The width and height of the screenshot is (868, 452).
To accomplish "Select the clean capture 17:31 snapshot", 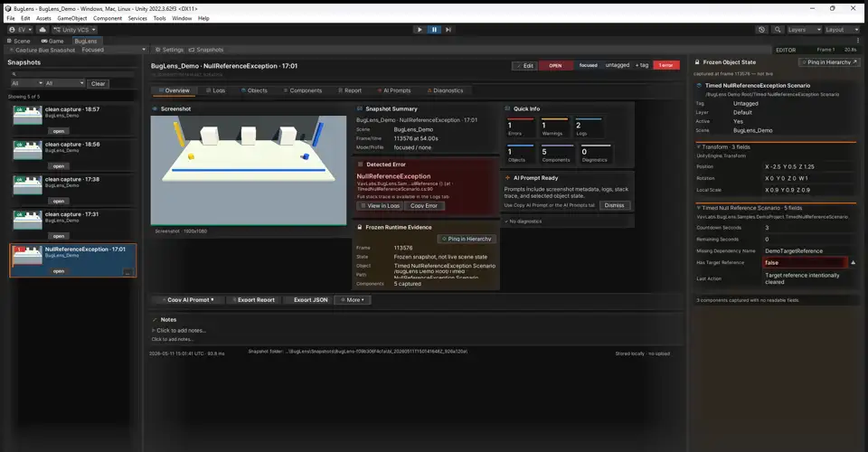I will point(72,224).
